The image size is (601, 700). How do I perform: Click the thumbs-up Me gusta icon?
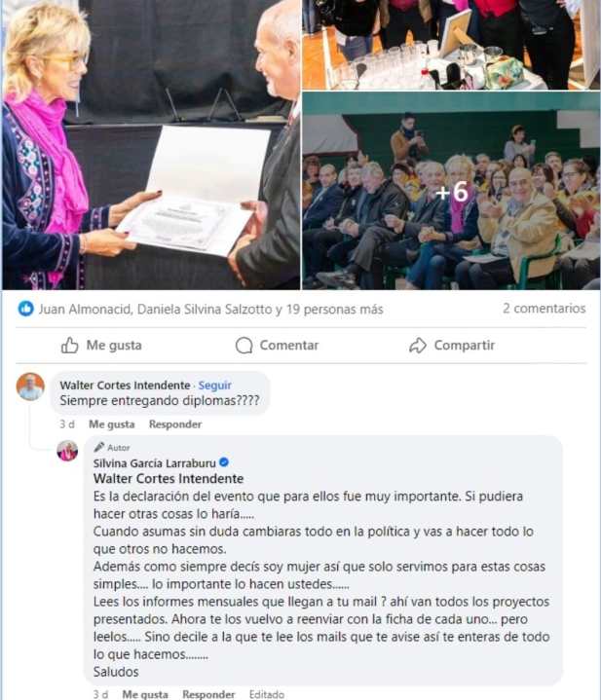click(x=70, y=345)
